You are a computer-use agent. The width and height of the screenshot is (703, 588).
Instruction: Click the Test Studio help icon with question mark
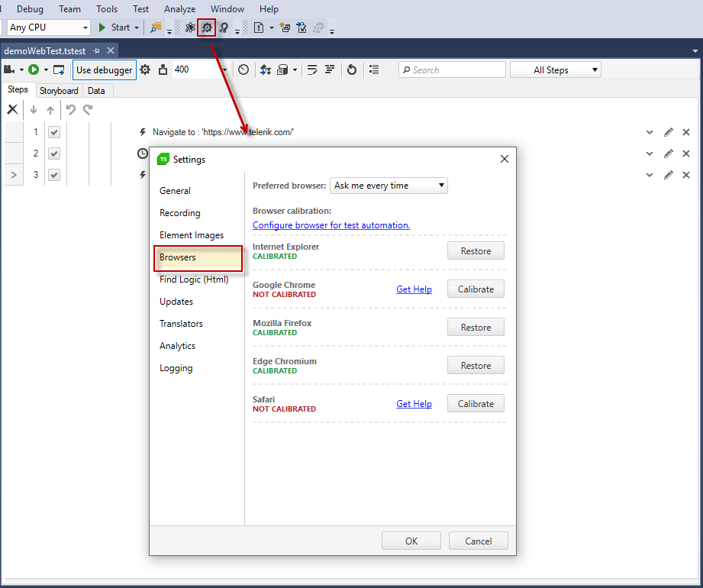(x=224, y=27)
